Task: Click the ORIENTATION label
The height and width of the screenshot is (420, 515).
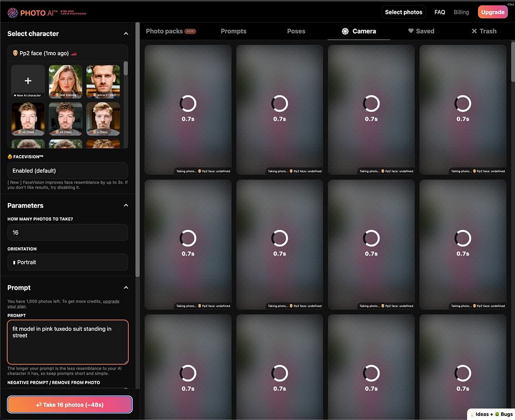Action: (x=22, y=249)
